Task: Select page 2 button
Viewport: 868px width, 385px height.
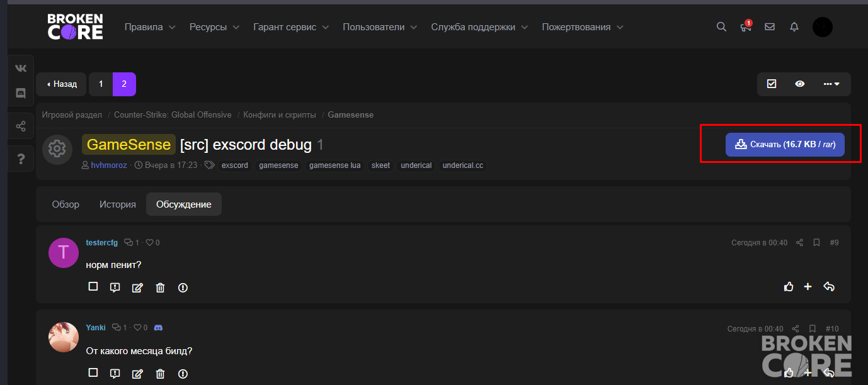Action: [x=124, y=84]
